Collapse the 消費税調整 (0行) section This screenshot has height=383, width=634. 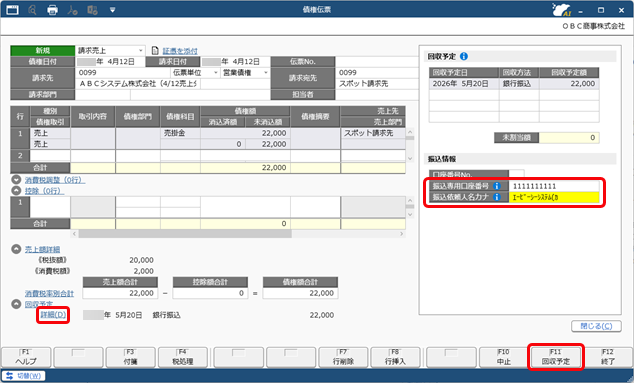16,180
